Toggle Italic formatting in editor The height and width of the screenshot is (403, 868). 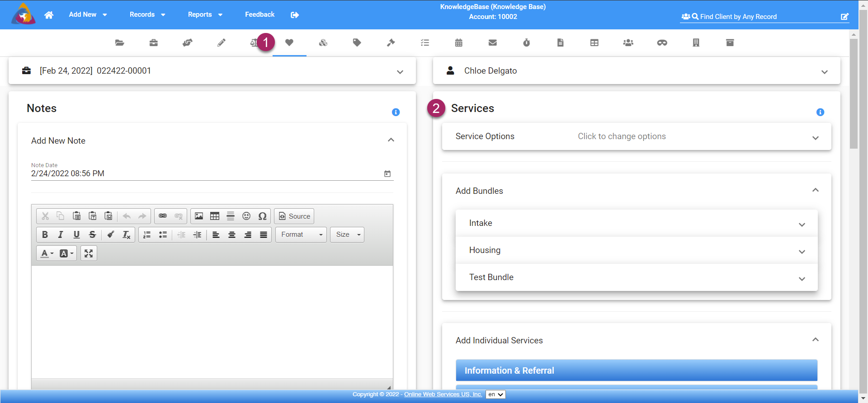tap(61, 234)
